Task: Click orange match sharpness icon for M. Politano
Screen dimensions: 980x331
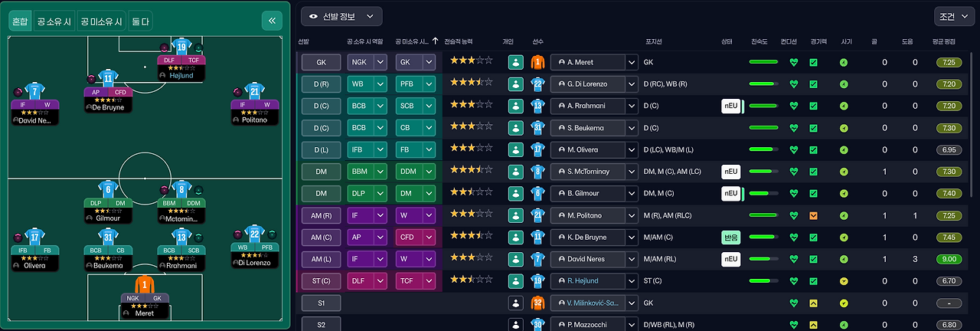Action: coord(814,216)
